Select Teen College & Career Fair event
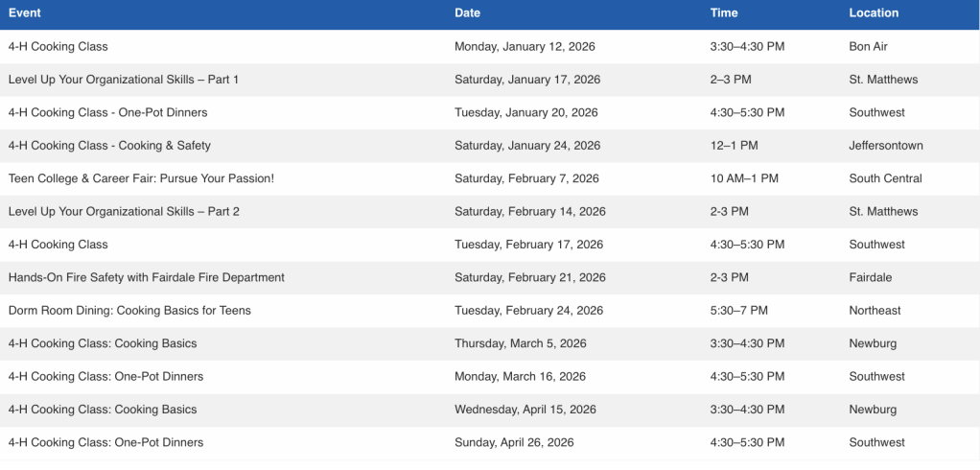Image resolution: width=980 pixels, height=470 pixels. 141,178
